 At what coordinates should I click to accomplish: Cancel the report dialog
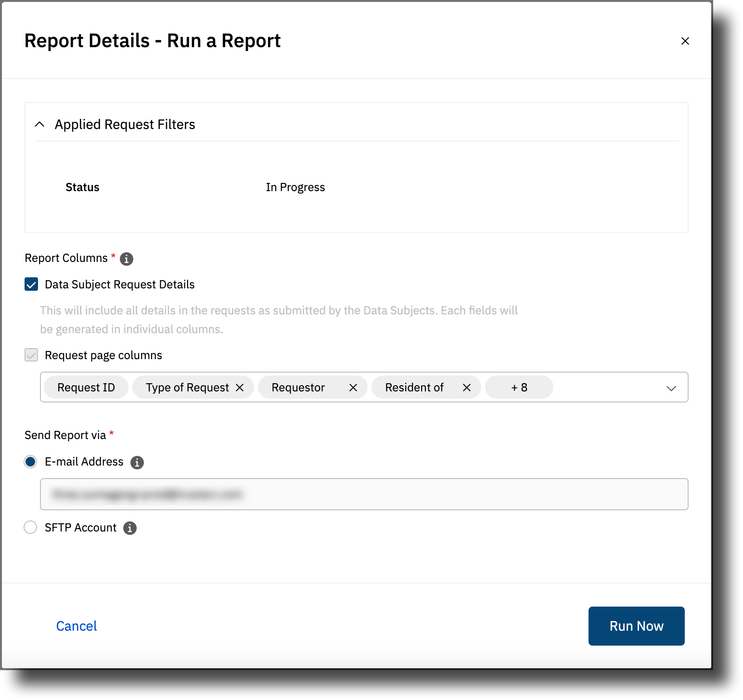coord(77,626)
